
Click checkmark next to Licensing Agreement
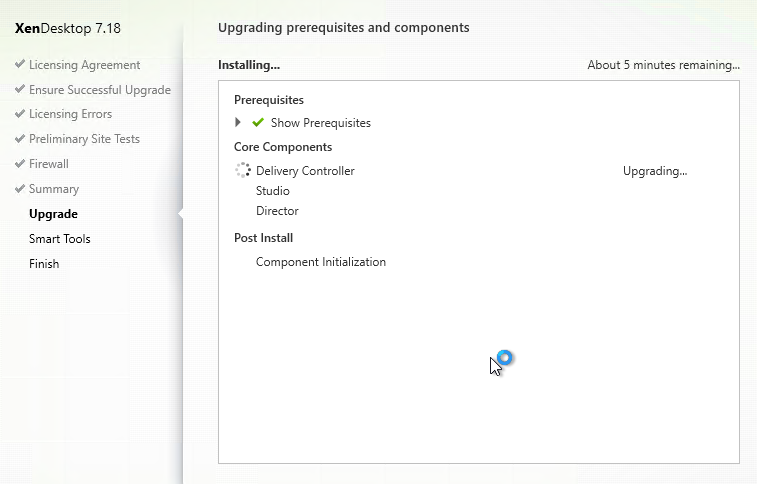click(20, 64)
